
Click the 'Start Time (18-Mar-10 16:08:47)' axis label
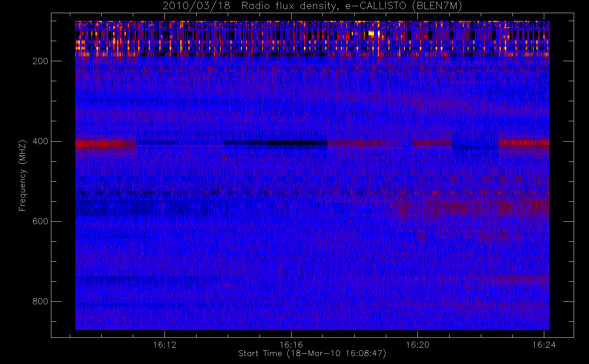312,353
